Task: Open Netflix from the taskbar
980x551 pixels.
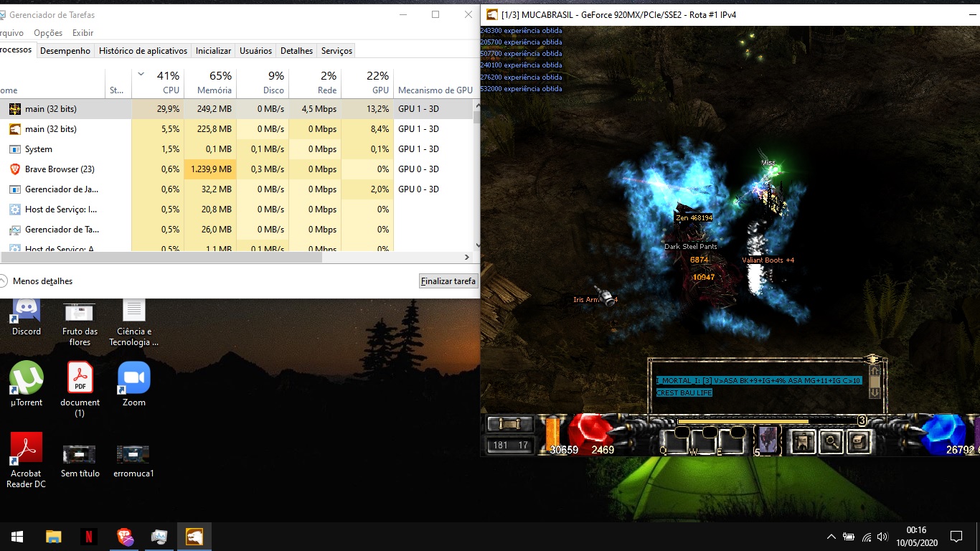Action: point(89,537)
